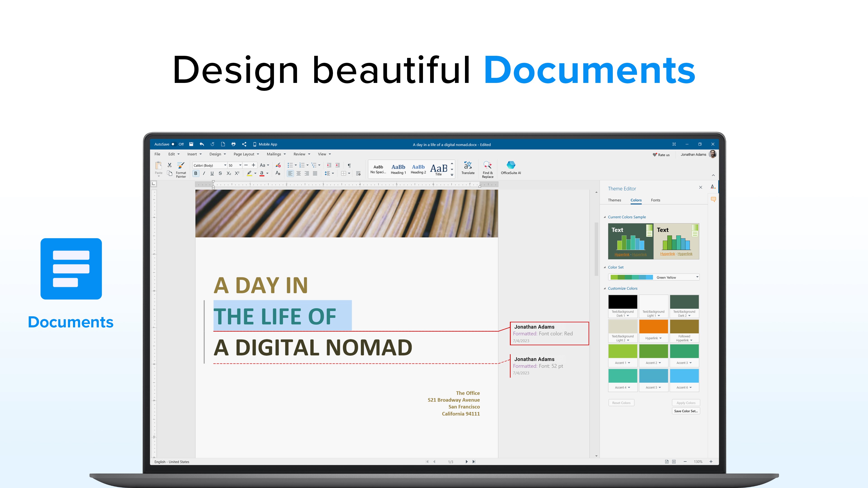Open the Green Yellow color set dropdown
This screenshot has height=488, width=868.
(x=697, y=277)
